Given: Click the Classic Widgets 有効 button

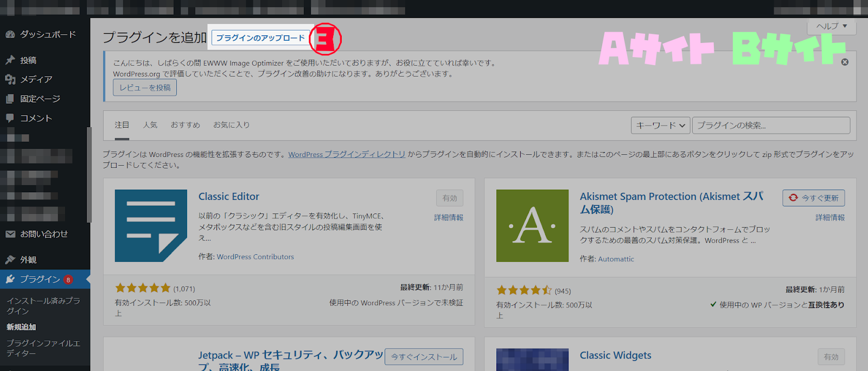Looking at the screenshot, I should [x=831, y=357].
